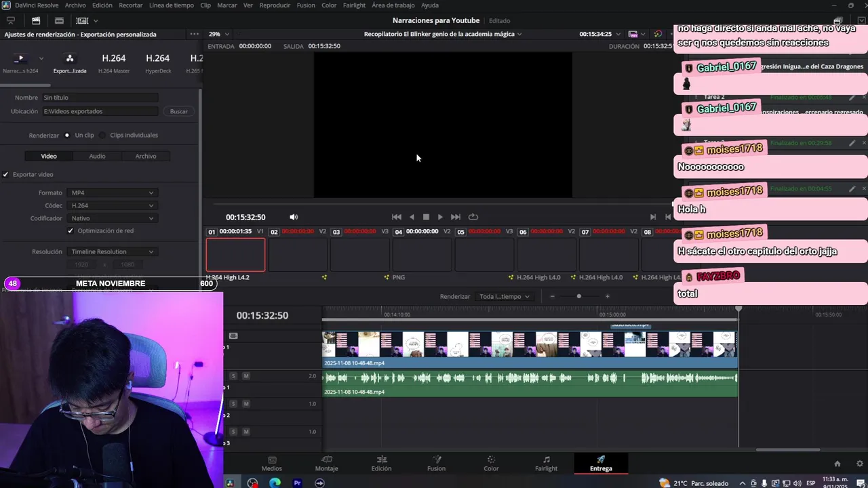
Task: Open the Archivo menu
Action: (x=75, y=5)
